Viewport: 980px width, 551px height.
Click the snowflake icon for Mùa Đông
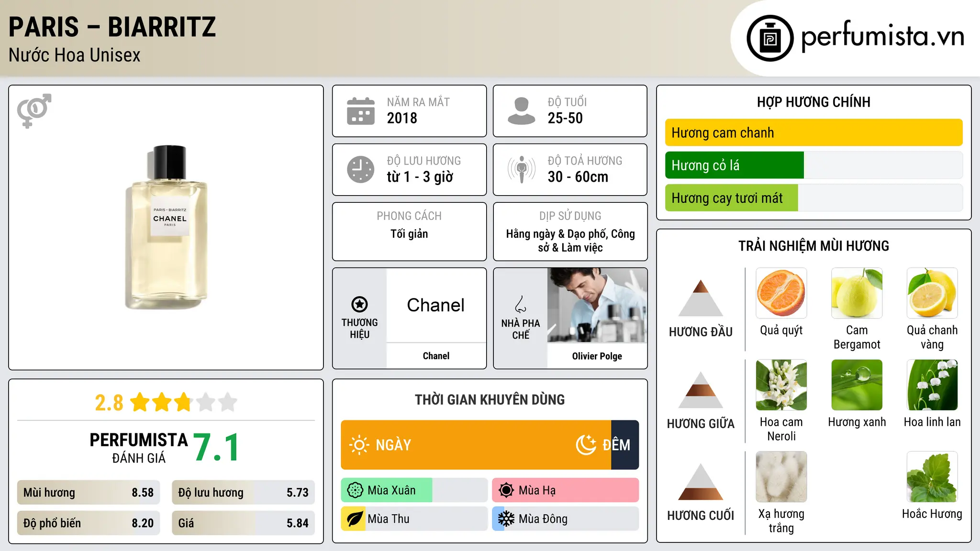pos(506,519)
